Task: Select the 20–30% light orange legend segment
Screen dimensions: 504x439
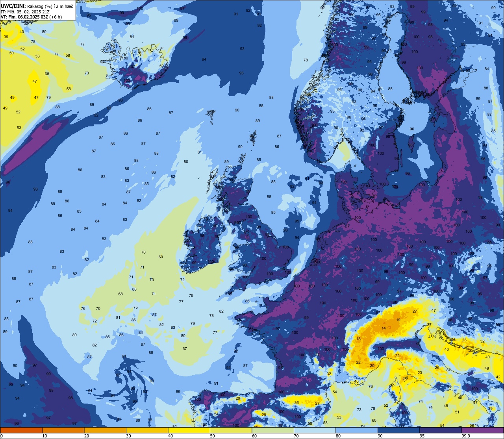Action: [x=105, y=430]
